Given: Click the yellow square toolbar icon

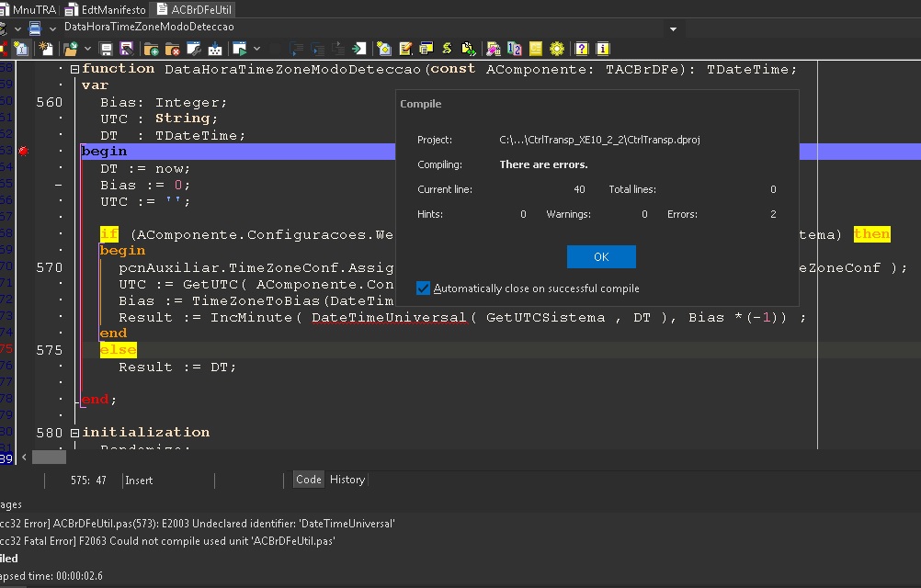Looking at the screenshot, I should pyautogui.click(x=536, y=49).
